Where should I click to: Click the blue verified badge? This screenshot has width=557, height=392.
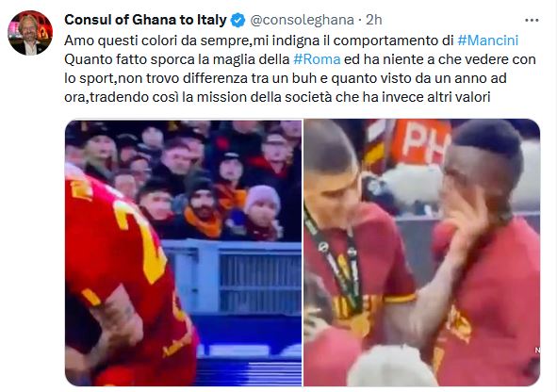tap(238, 20)
